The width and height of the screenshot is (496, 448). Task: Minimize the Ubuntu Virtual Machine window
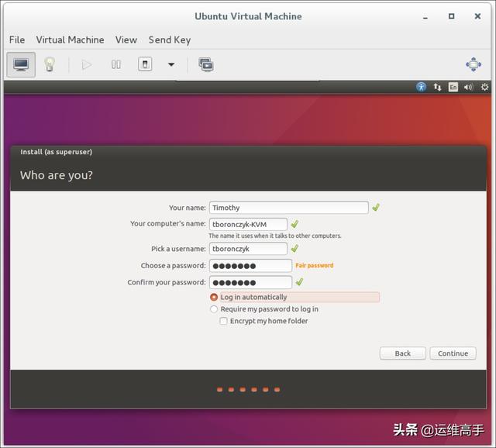pos(425,16)
